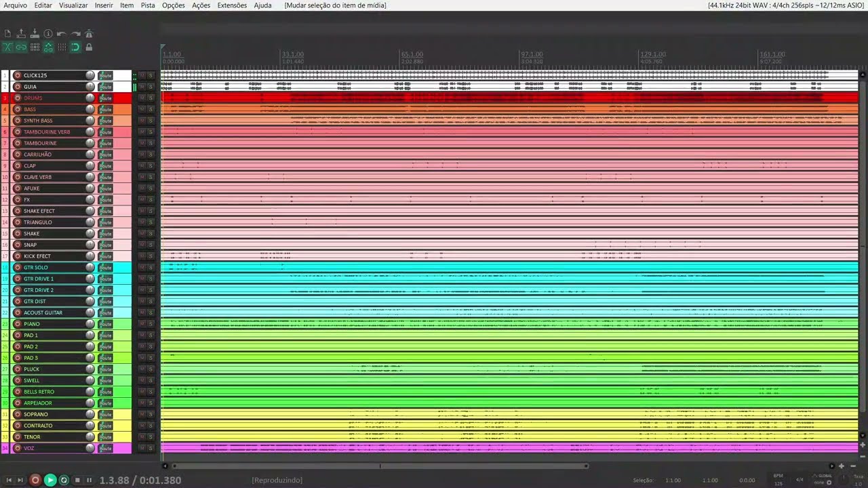Pause playback with the transport Pause button
This screenshot has width=868, height=488.
89,480
